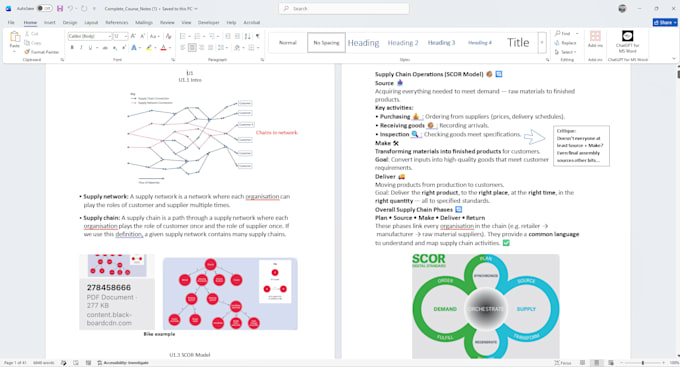The image size is (680, 367).
Task: Save the document with the Save icon
Action: point(60,8)
